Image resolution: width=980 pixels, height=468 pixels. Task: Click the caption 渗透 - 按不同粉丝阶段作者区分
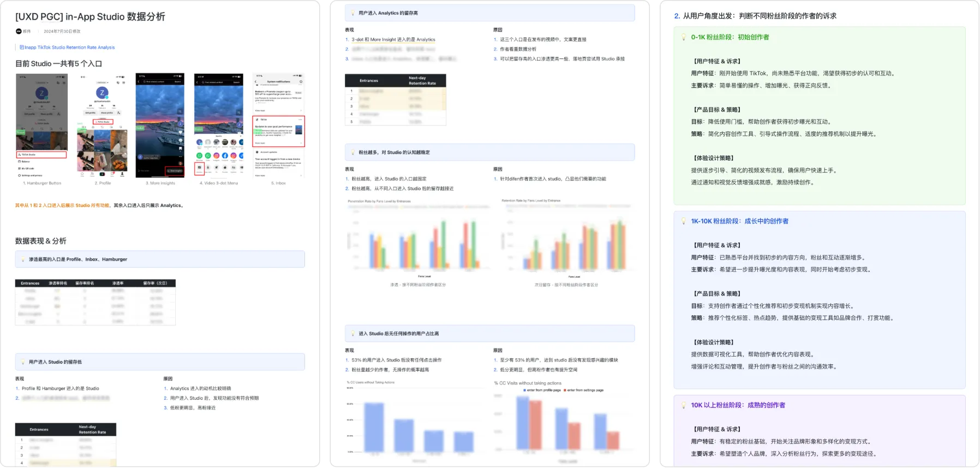coord(418,285)
